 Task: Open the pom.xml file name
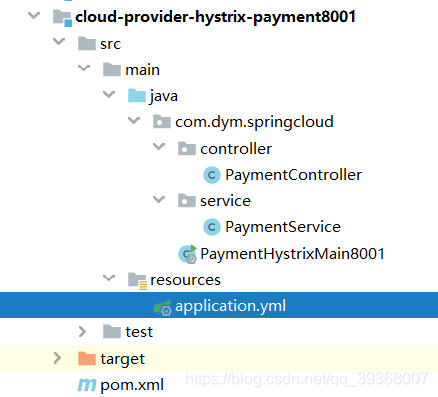click(x=132, y=386)
